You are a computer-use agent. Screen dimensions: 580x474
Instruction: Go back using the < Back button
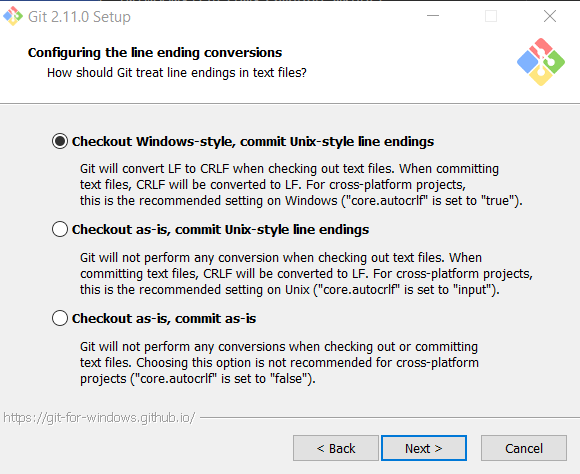336,448
